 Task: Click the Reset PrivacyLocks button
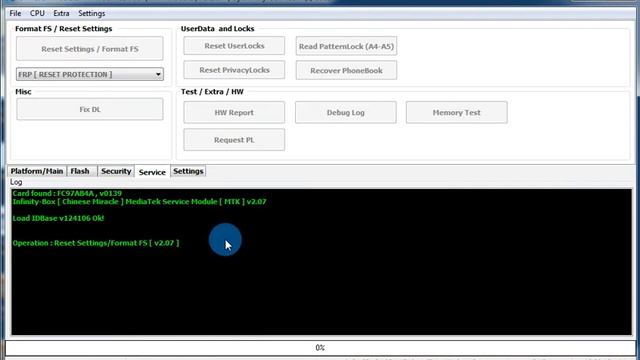[234, 70]
